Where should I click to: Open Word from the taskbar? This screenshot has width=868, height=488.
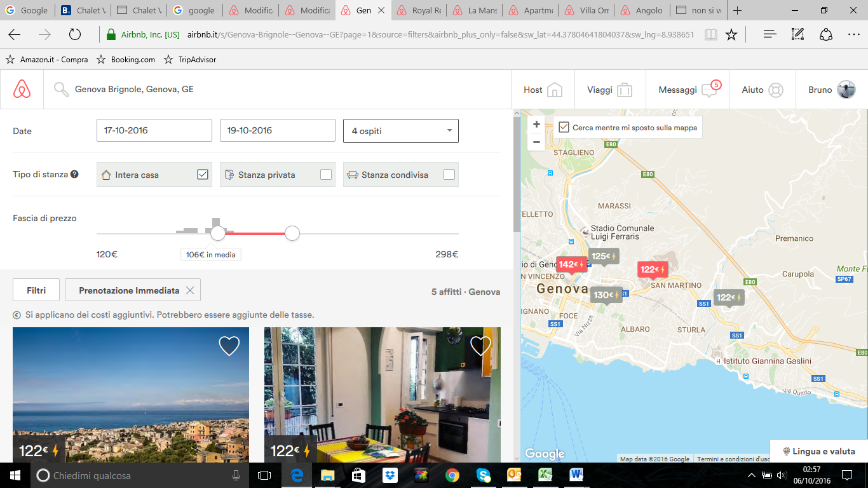(x=577, y=475)
